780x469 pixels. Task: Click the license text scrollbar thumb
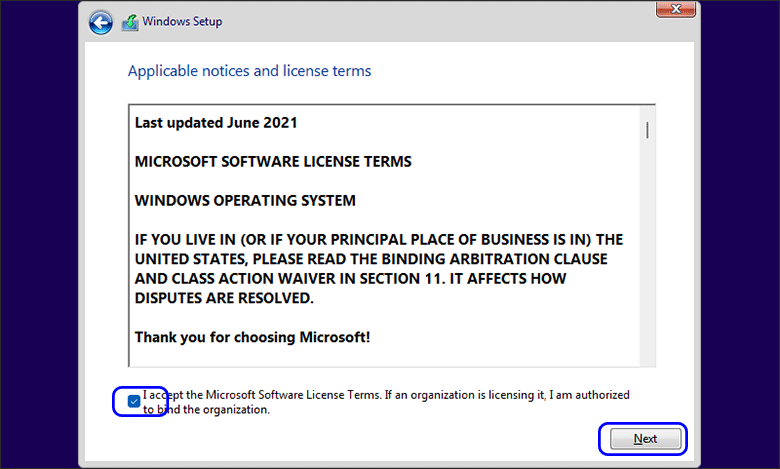(x=647, y=130)
